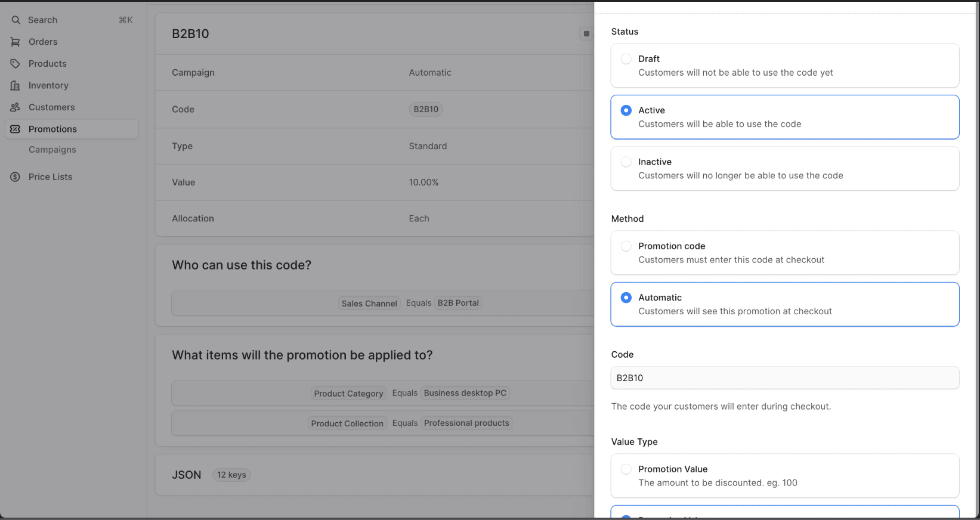Click the Business desktop PC category tag
This screenshot has height=520, width=980.
(x=465, y=393)
